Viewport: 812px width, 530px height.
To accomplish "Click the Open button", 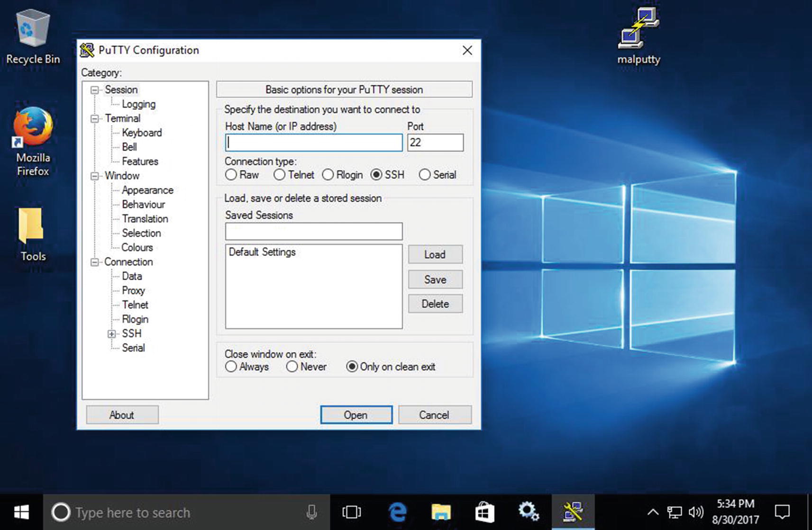I will 356,415.
